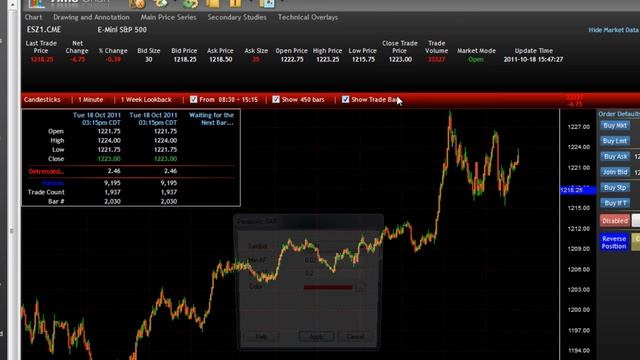The image size is (640, 360).
Task: Click the blue Volume label in data box
Action: [x=53, y=183]
